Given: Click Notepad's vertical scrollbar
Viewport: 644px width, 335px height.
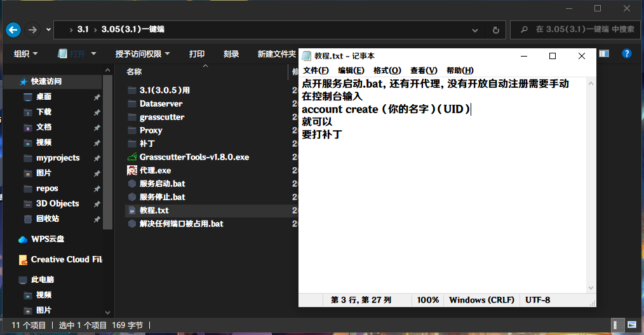Looking at the screenshot, I should coord(591,184).
